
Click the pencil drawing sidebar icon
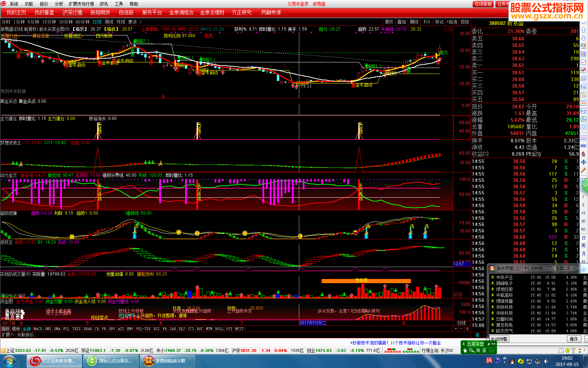(x=583, y=170)
